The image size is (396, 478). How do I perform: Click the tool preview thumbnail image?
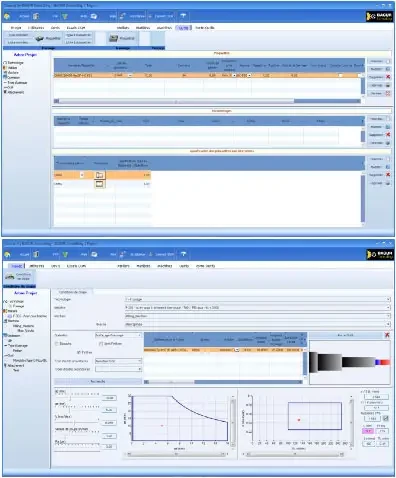349,363
